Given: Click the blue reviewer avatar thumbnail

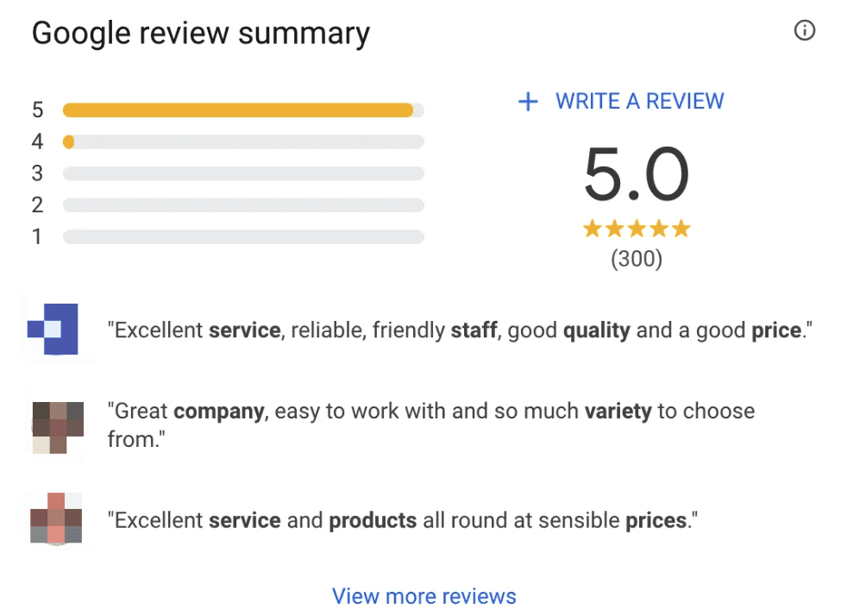Looking at the screenshot, I should (53, 329).
